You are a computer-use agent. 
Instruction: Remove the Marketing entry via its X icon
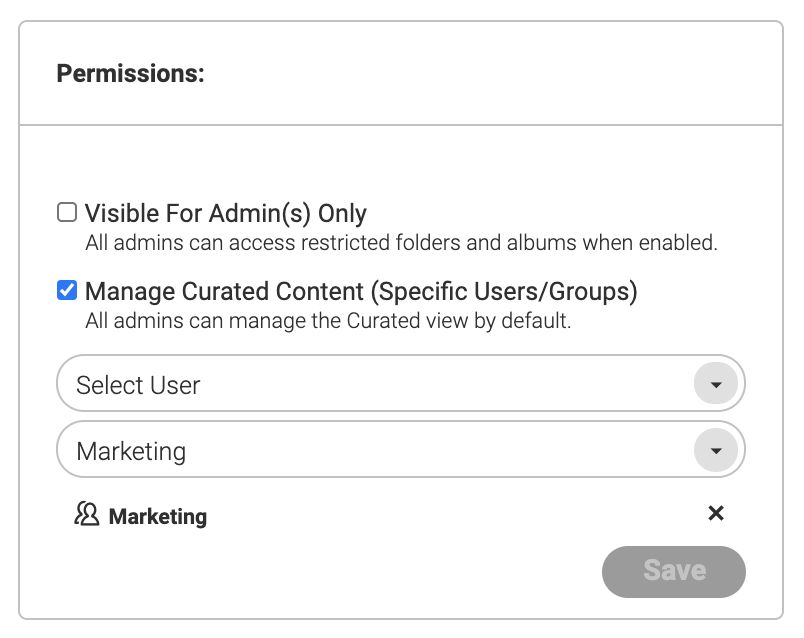tap(716, 513)
